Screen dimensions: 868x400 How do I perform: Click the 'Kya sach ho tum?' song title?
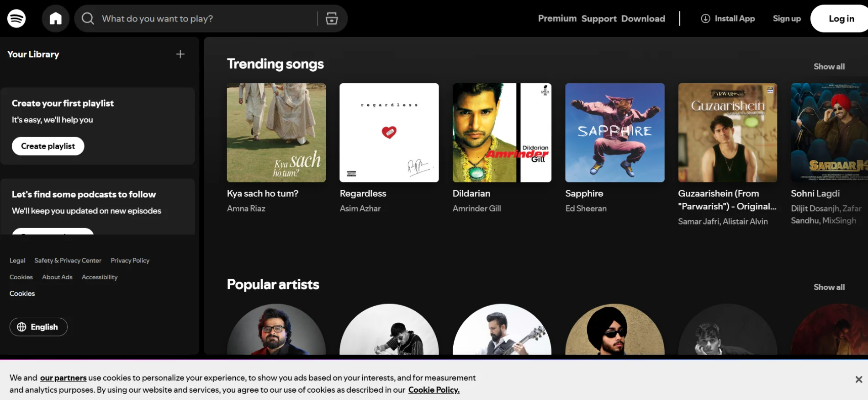[263, 193]
